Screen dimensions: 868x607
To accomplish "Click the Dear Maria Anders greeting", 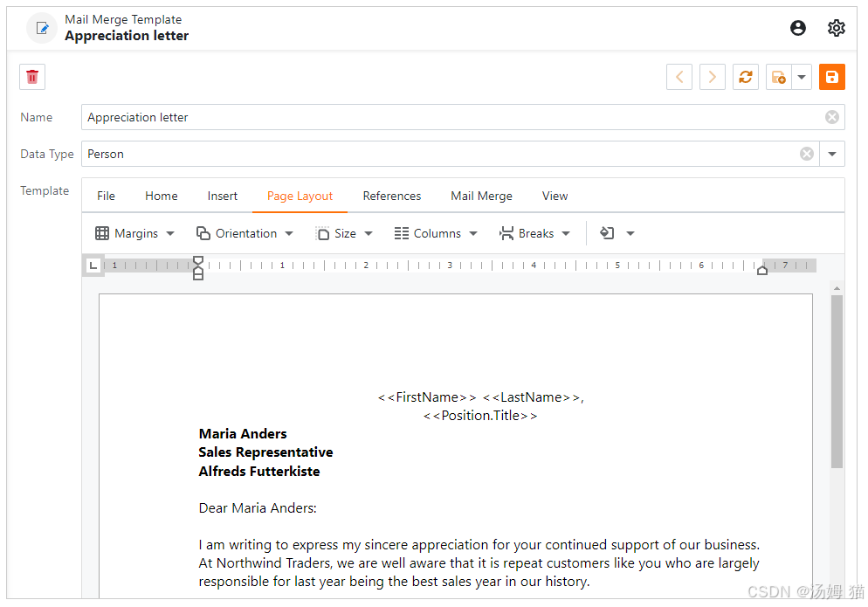I will (258, 507).
